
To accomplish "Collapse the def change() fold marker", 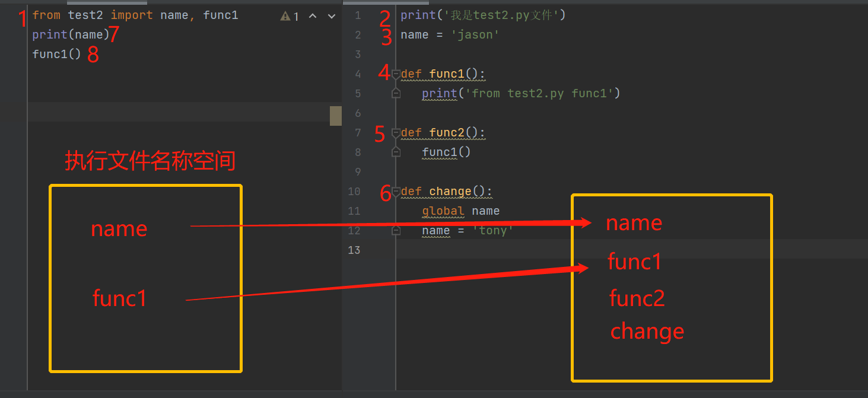I will click(x=396, y=192).
